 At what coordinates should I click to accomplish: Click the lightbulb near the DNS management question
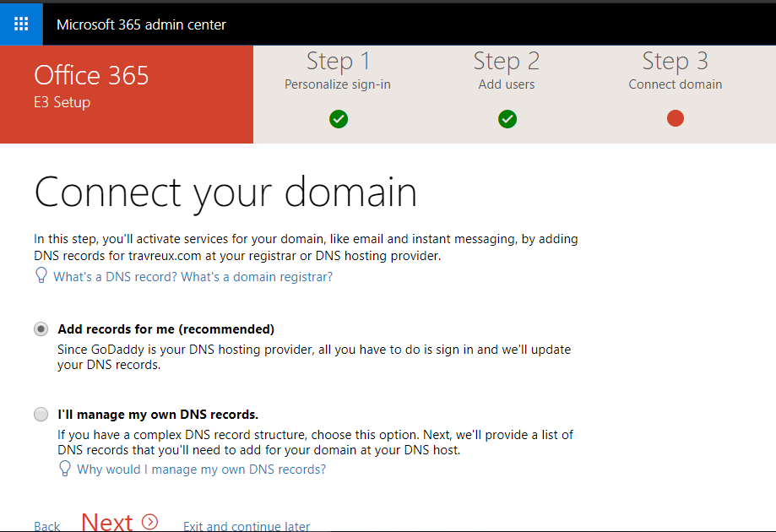65,470
